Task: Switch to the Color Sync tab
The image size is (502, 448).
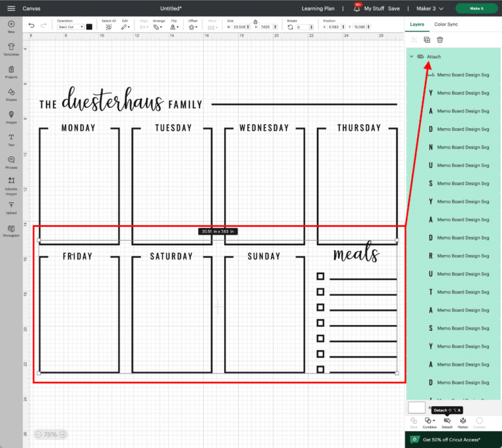Action: point(446,24)
